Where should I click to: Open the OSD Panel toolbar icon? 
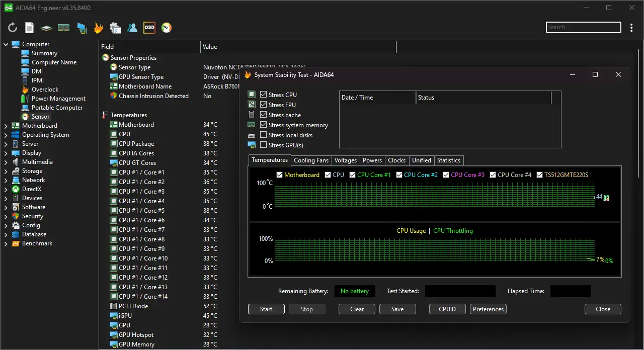coord(149,28)
